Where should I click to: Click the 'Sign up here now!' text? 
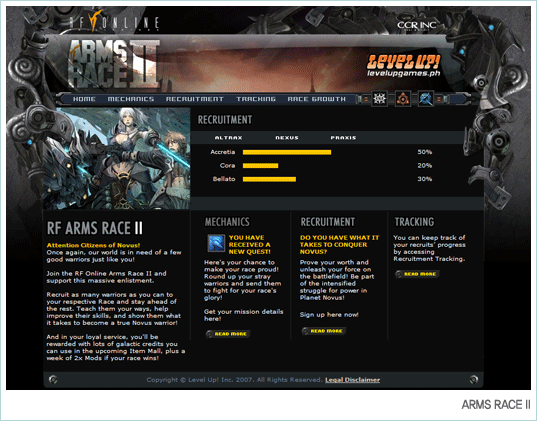click(329, 314)
